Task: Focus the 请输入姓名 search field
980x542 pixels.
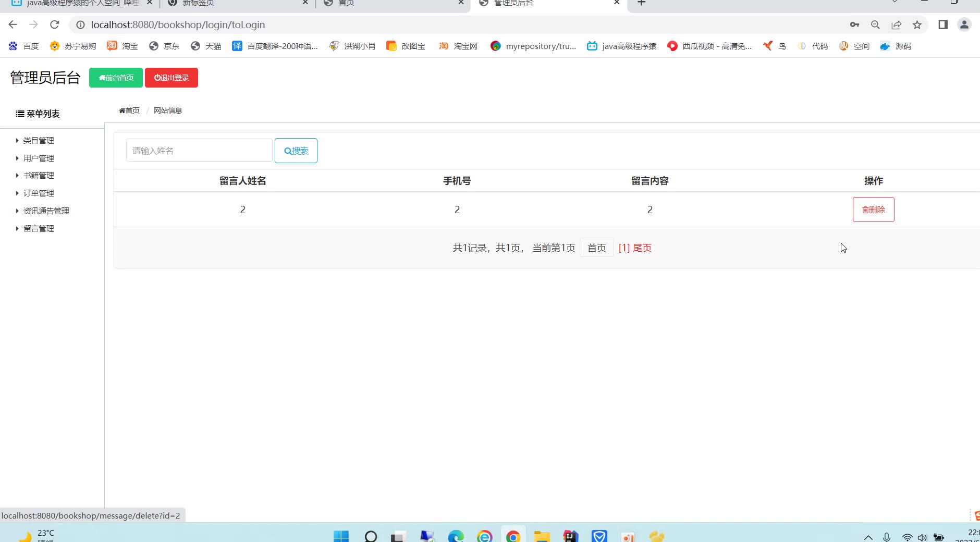Action: 199,151
